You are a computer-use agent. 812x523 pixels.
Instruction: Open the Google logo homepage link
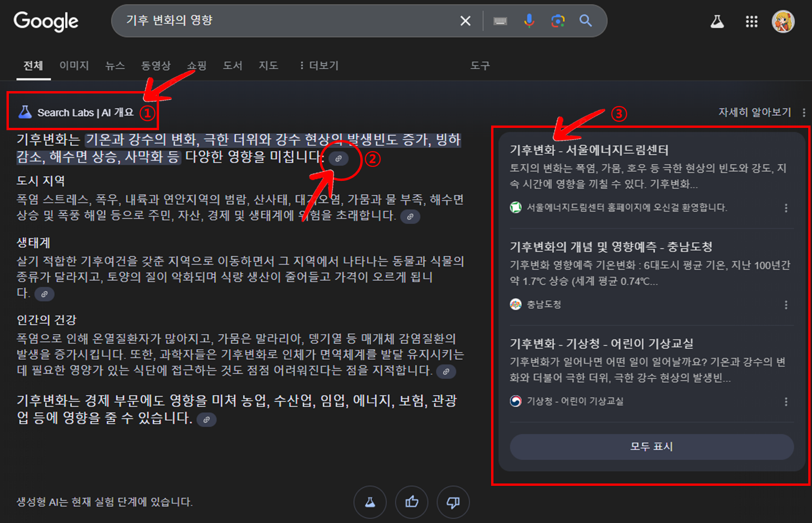(x=46, y=21)
